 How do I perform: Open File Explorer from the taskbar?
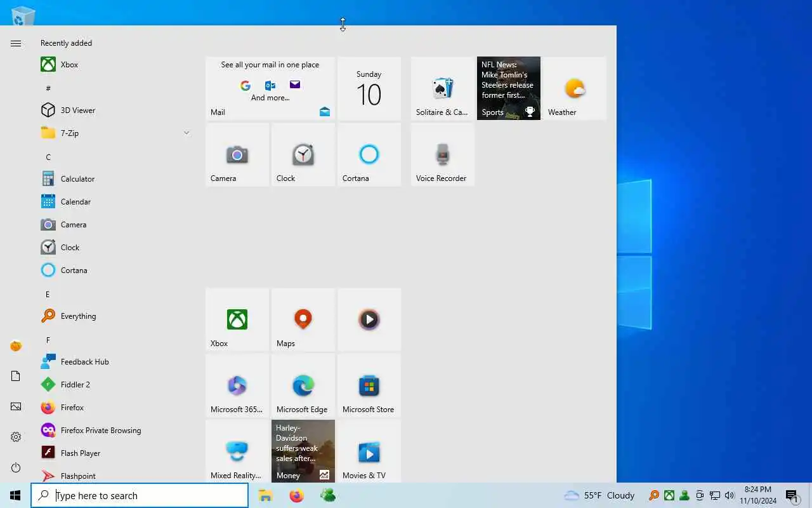tap(265, 495)
